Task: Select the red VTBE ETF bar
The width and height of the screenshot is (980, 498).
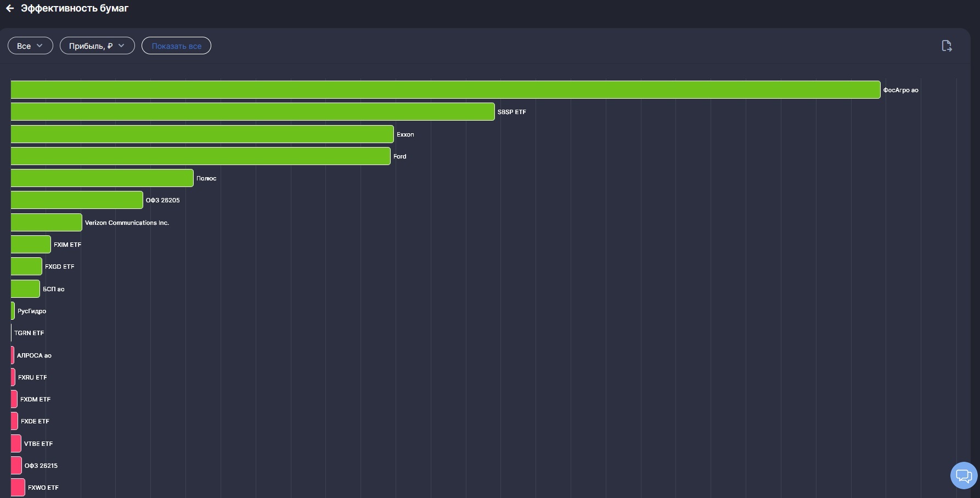Action: coord(16,444)
